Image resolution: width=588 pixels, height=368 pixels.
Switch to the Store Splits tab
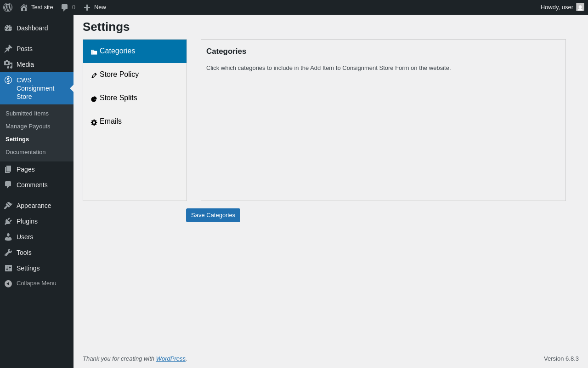point(135,98)
